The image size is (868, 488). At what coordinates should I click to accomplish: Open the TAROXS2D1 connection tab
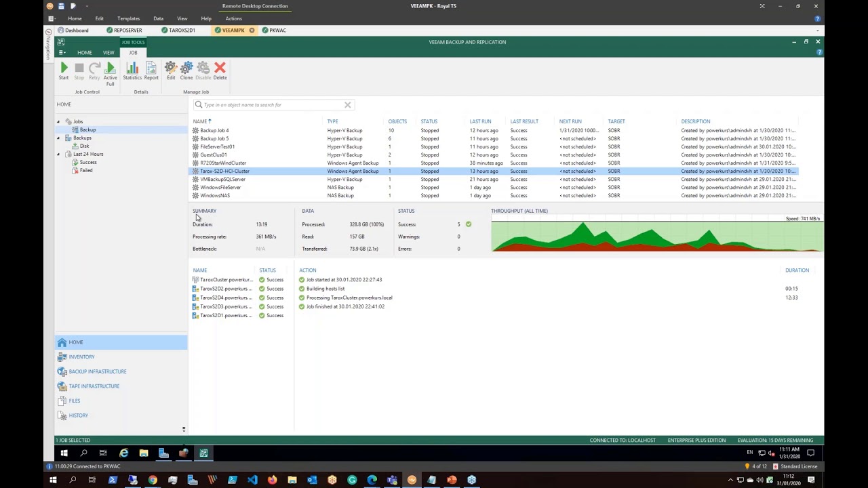click(x=178, y=30)
